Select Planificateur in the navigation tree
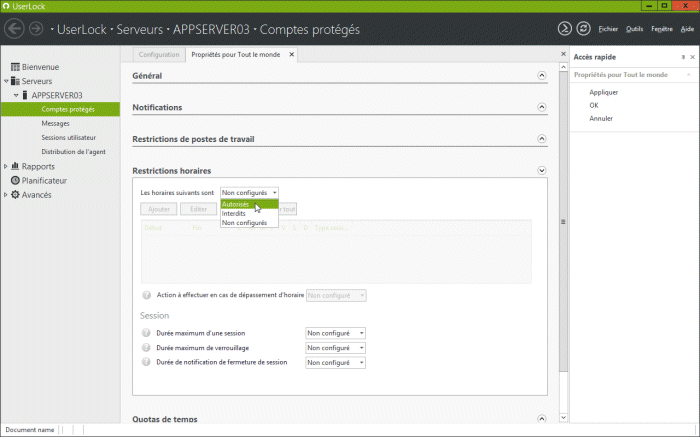 point(44,181)
